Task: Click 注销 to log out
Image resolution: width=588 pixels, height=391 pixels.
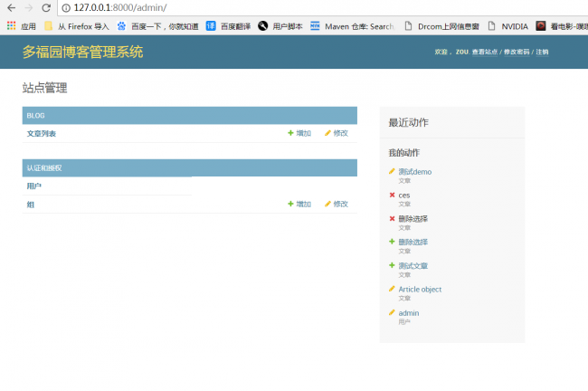Action: pos(542,52)
